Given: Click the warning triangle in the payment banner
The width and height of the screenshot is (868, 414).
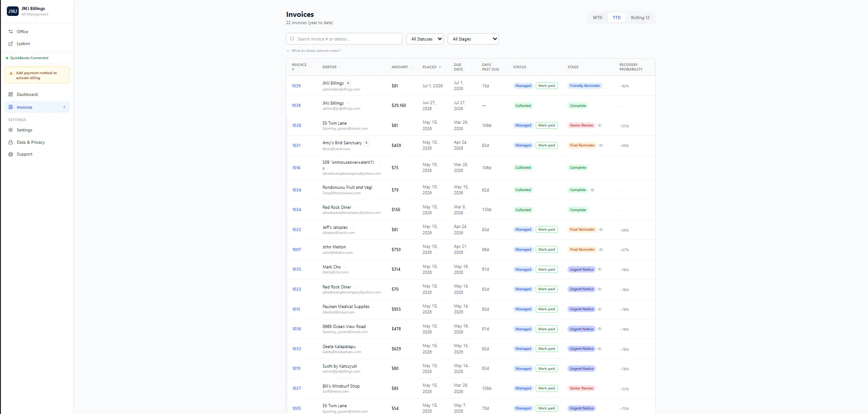Looking at the screenshot, I should coord(11,73).
